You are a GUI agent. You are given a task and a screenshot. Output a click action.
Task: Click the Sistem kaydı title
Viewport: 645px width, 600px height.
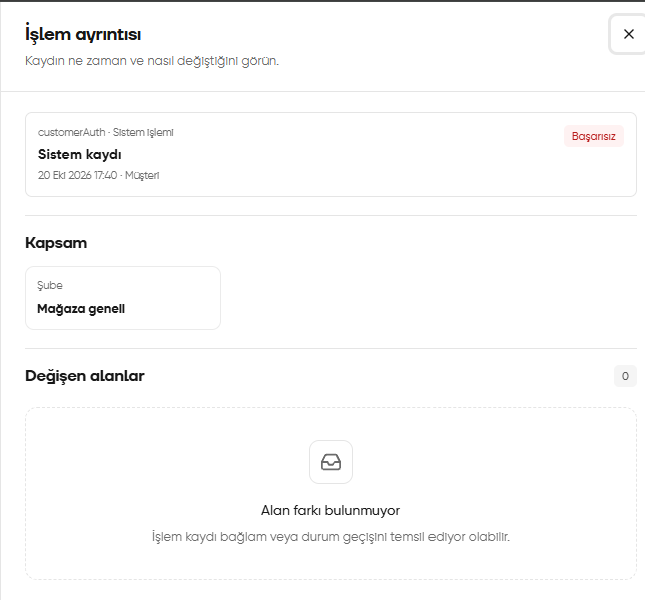[80, 155]
